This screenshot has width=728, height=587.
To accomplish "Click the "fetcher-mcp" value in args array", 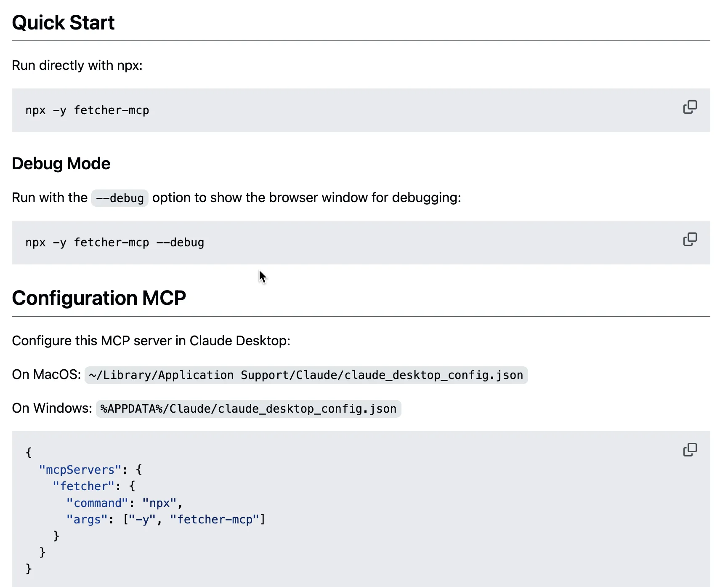I will tap(215, 520).
